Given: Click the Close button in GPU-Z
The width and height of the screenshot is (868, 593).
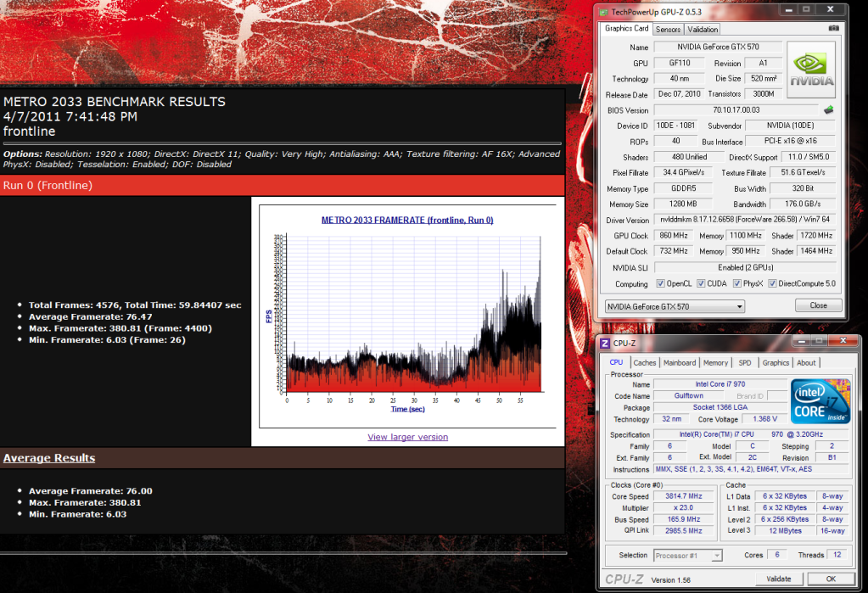Looking at the screenshot, I should pyautogui.click(x=818, y=305).
